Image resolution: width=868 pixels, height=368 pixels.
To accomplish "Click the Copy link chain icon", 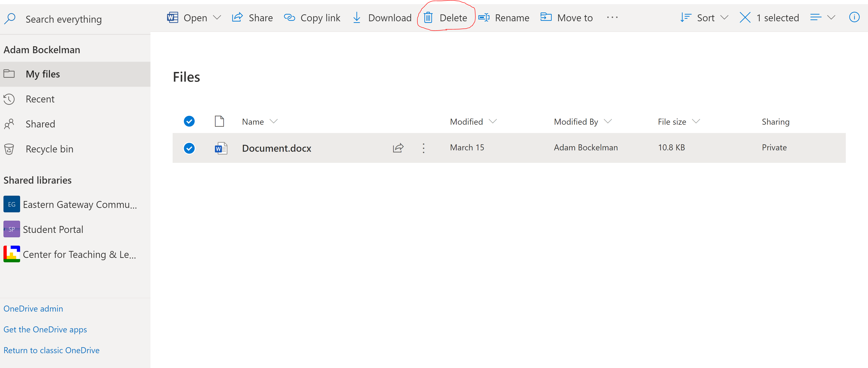I will (289, 18).
